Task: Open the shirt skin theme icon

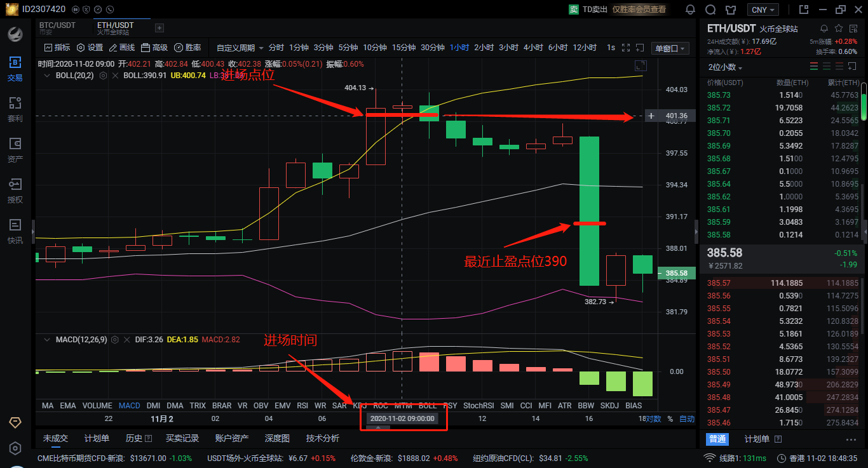Action: 731,10
